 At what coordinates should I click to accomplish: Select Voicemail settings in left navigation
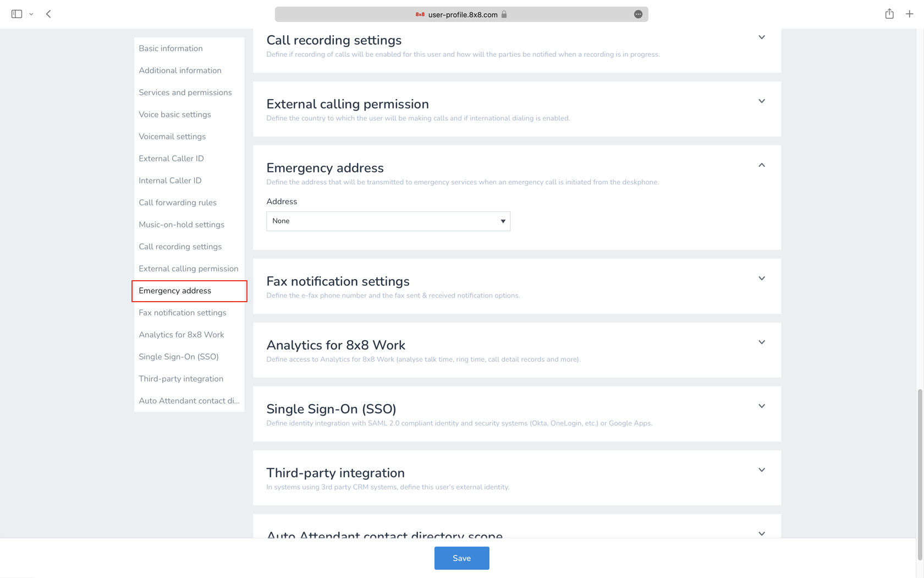click(172, 137)
